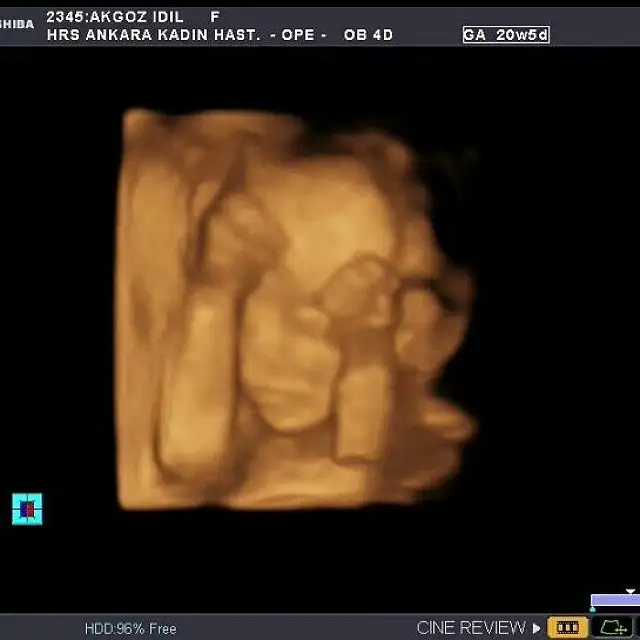640x640 pixels.
Task: Click the cyan orientation cube icon
Action: 27,509
